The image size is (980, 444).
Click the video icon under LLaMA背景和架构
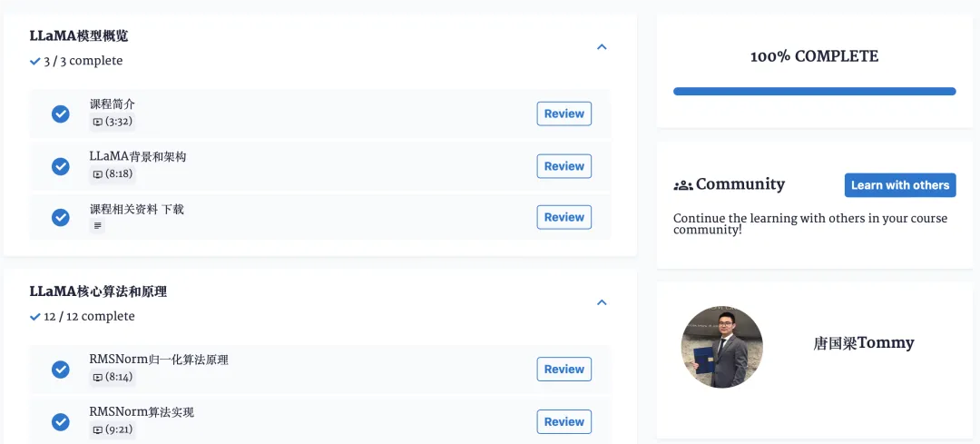coord(97,174)
